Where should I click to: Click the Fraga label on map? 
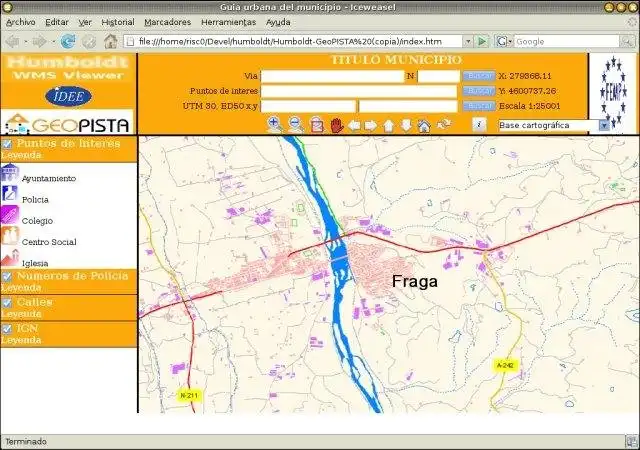tap(415, 281)
